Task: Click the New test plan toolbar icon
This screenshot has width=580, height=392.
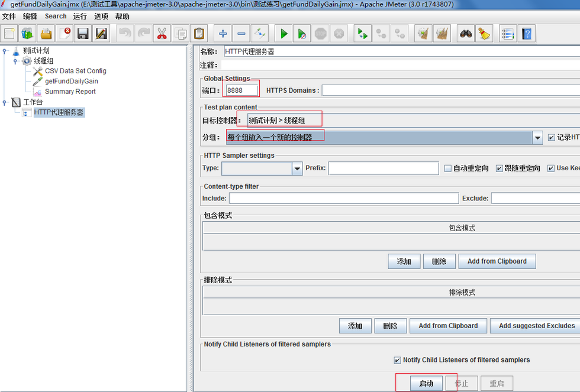Action: point(9,34)
